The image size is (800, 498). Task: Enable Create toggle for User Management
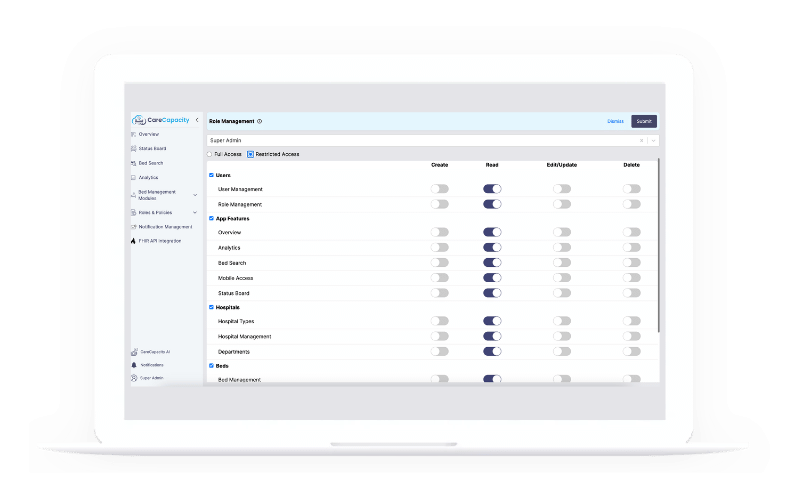[x=439, y=189]
